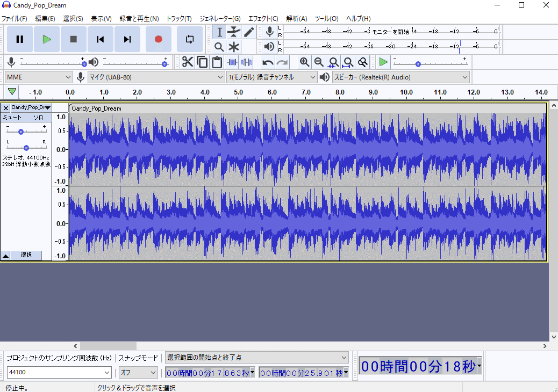Click the playback volume slider
Image resolution: width=558 pixels, height=392 pixels.
pos(135,63)
